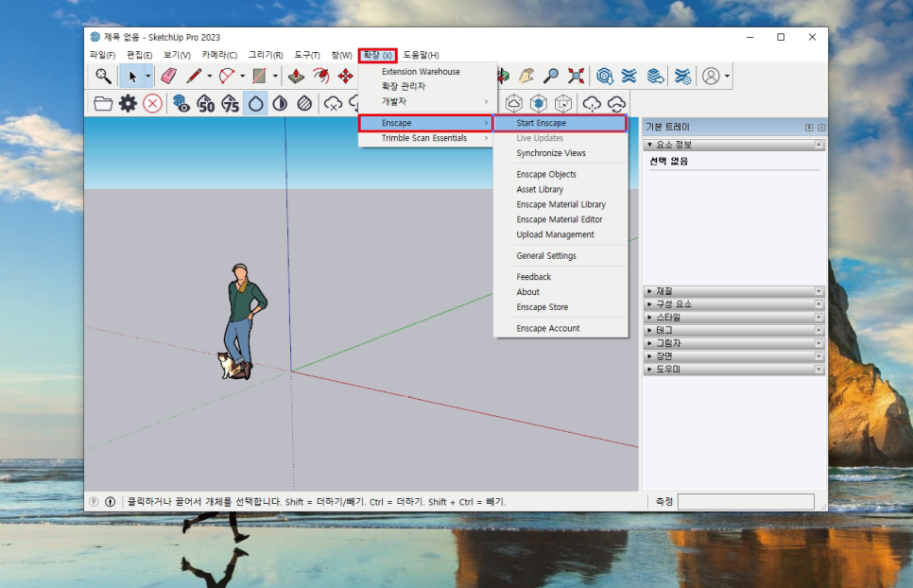913x588 pixels.
Task: Click the eye visibility toolbar icon
Action: (181, 104)
